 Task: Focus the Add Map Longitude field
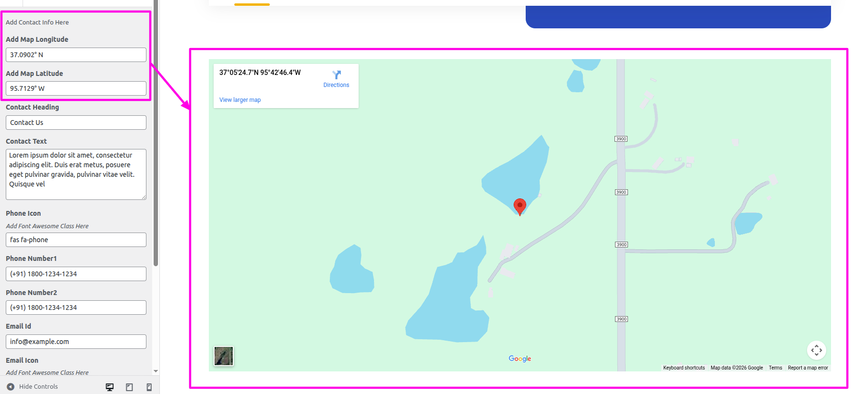coord(76,55)
